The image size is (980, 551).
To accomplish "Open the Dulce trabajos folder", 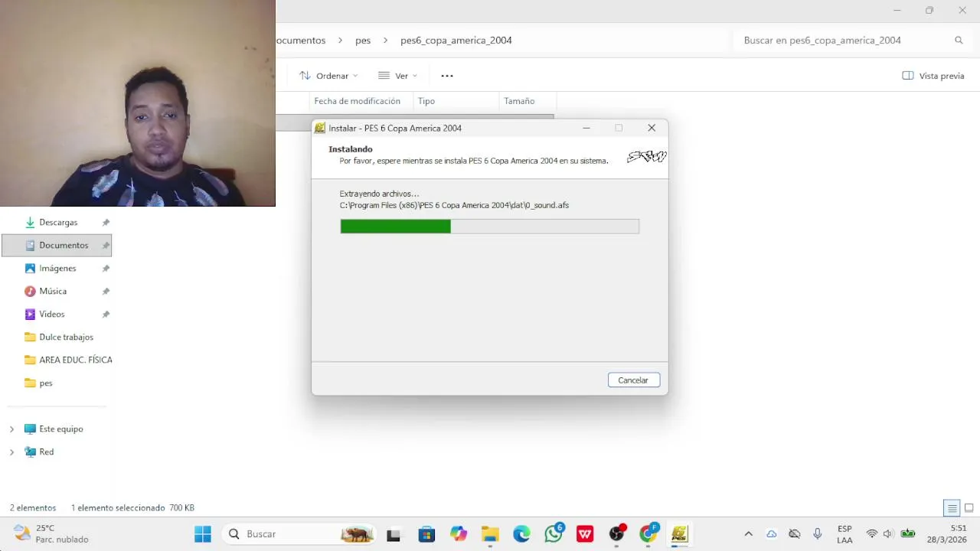I will click(66, 337).
